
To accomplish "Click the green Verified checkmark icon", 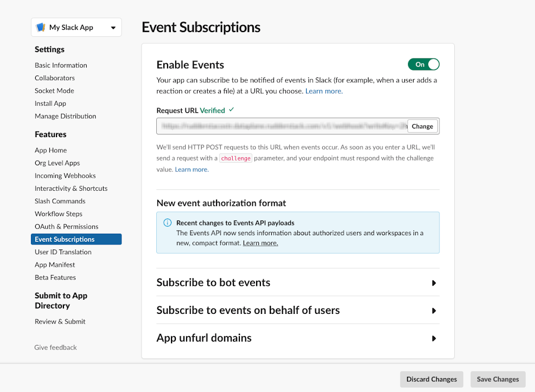I will 231,110.
